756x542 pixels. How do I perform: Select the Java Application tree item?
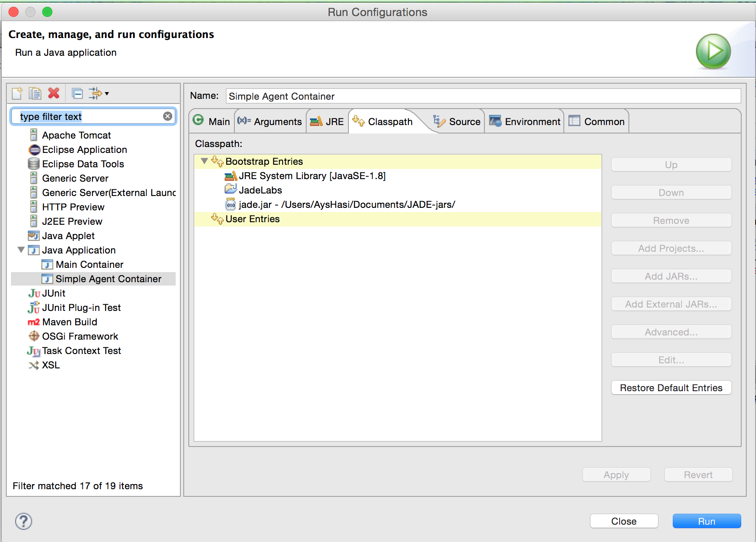pos(79,250)
